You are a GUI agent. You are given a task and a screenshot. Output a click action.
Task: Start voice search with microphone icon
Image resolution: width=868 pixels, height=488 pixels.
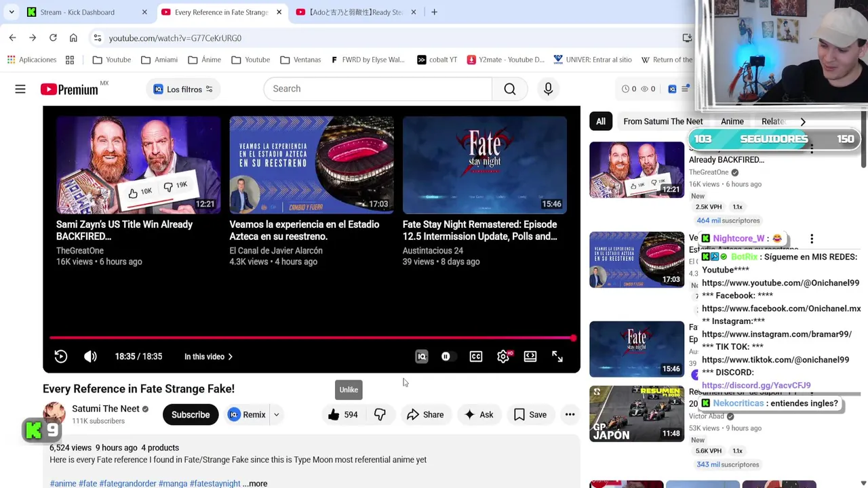coord(548,89)
